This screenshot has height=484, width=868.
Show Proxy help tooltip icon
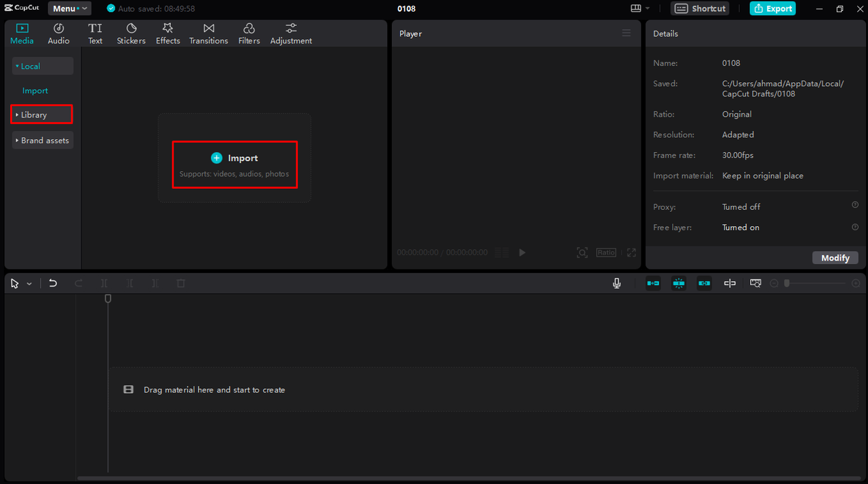tap(855, 205)
